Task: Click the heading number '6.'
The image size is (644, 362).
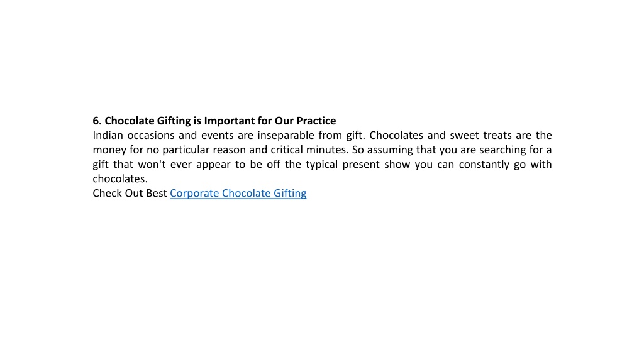Action: (x=97, y=121)
